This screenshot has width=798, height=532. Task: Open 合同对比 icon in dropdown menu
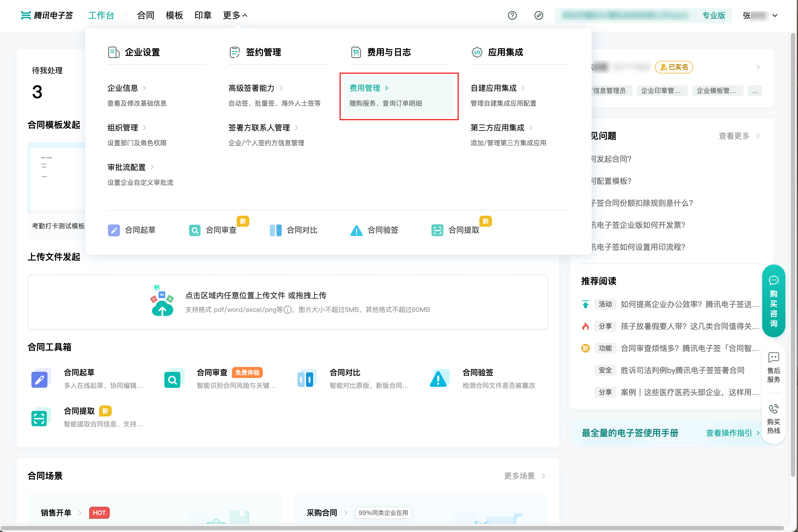click(275, 230)
